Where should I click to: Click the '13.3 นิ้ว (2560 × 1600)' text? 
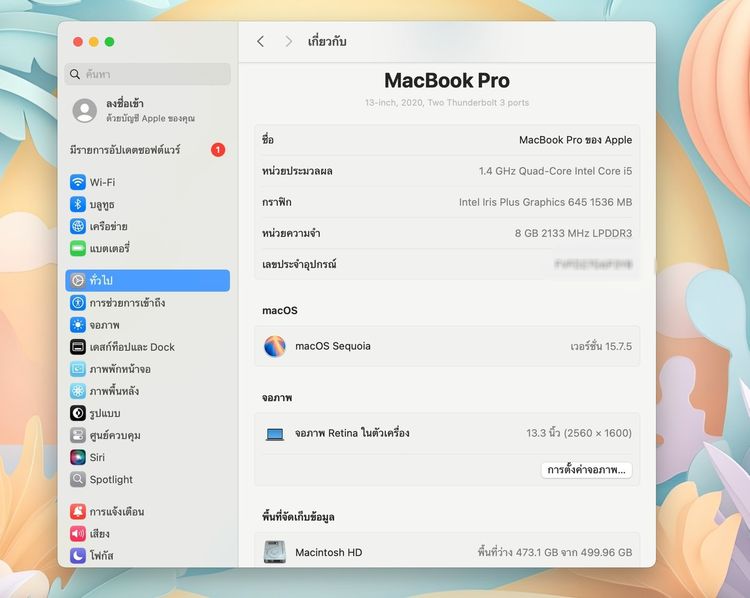pyautogui.click(x=579, y=433)
